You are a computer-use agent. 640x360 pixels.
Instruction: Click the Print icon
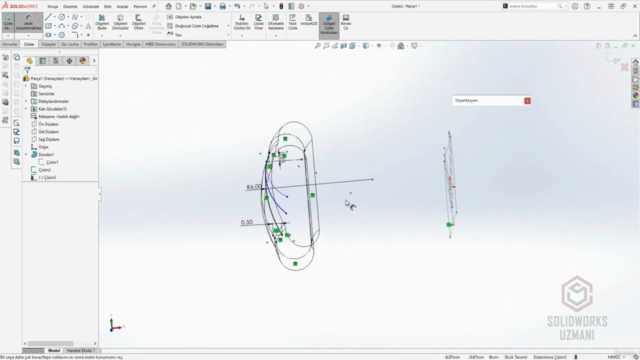222,6
